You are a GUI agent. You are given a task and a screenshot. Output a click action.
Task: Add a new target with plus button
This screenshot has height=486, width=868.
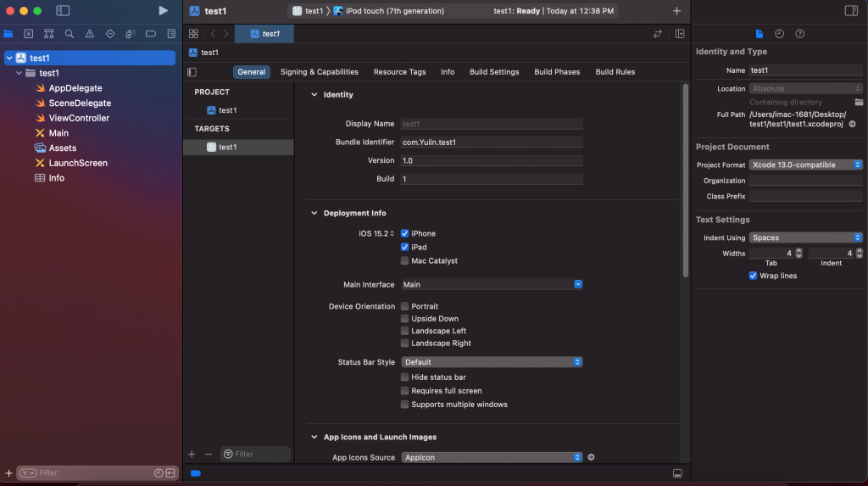192,455
